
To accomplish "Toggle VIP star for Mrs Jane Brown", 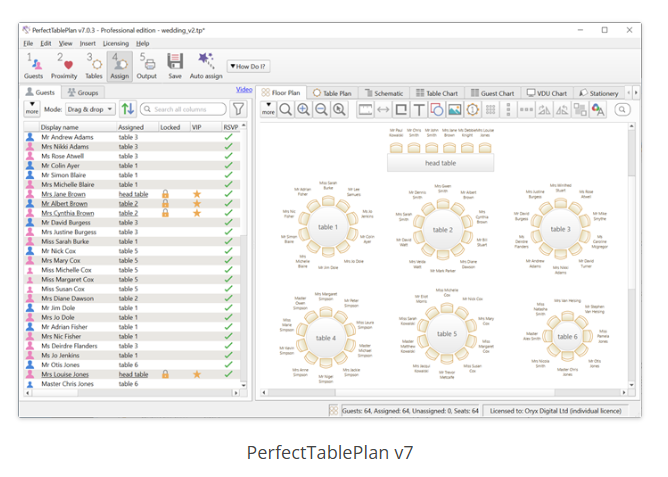I will point(197,194).
